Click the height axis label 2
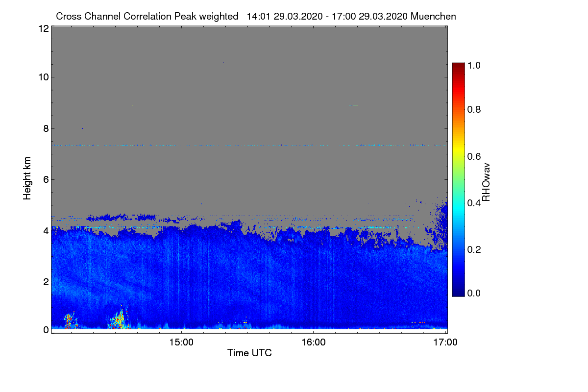 (46, 282)
